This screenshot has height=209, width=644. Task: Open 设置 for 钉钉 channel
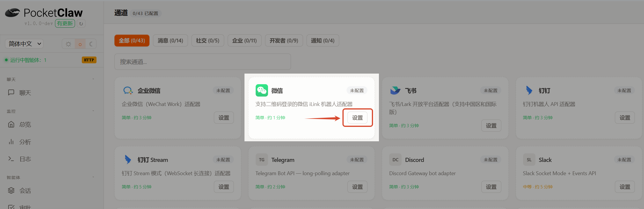[625, 118]
